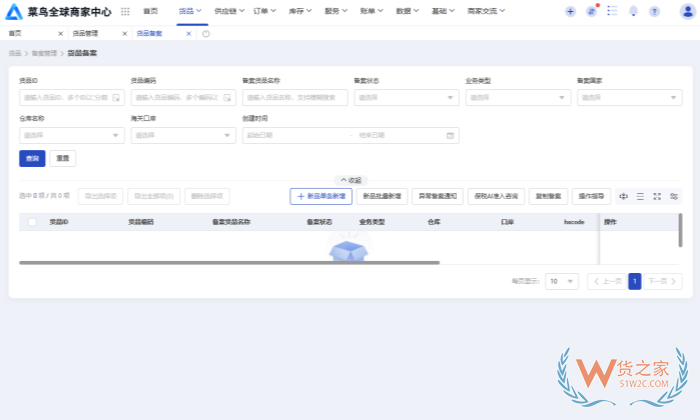Collapse the filter panel with 收起
Viewport: 700px width, 420px height.
coord(350,180)
